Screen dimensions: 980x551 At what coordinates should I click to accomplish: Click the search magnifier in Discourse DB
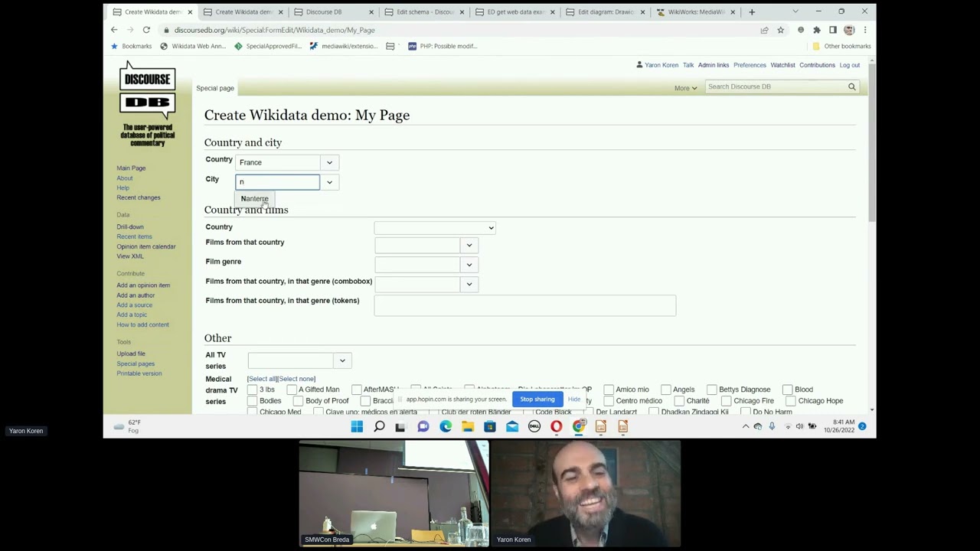pos(851,86)
